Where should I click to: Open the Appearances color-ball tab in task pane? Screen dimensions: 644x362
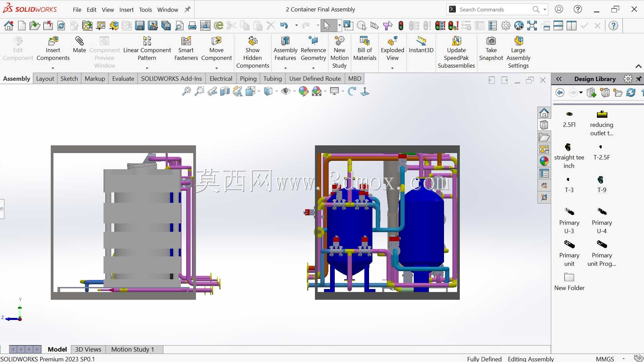pos(544,161)
